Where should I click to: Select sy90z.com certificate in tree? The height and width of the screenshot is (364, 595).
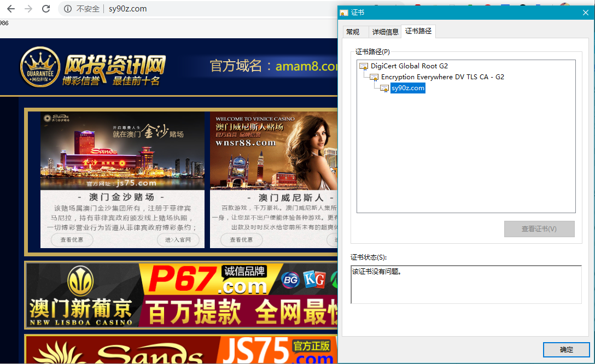[x=408, y=88]
